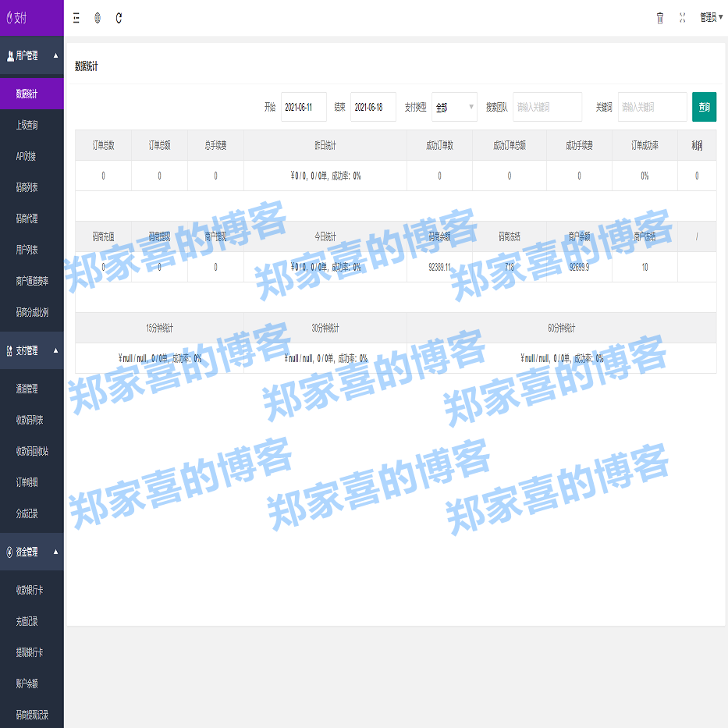Click the sidebar collapse hamburger icon

click(76, 18)
